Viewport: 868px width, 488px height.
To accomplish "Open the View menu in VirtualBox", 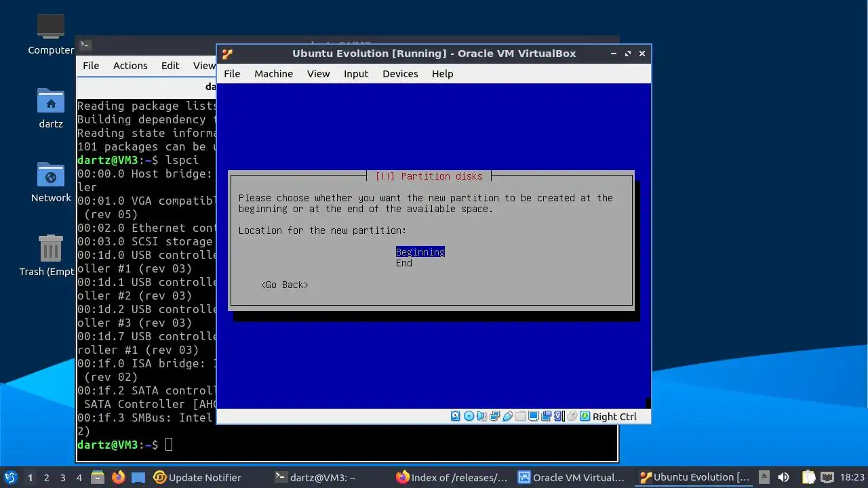I will pyautogui.click(x=318, y=74).
